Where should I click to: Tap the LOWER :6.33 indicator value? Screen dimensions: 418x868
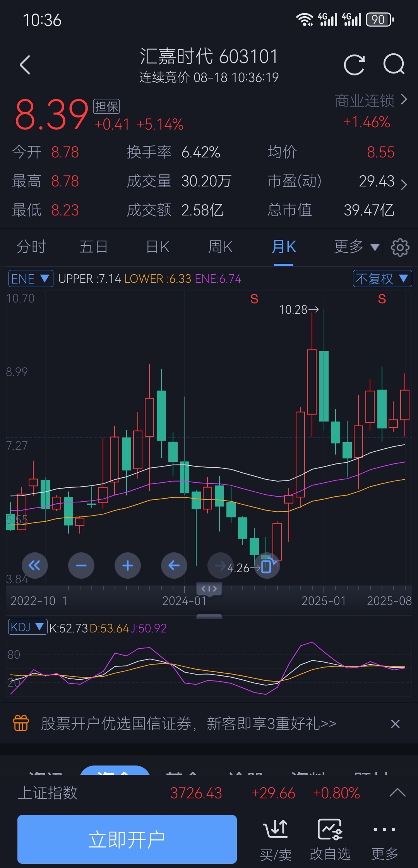coord(158,279)
